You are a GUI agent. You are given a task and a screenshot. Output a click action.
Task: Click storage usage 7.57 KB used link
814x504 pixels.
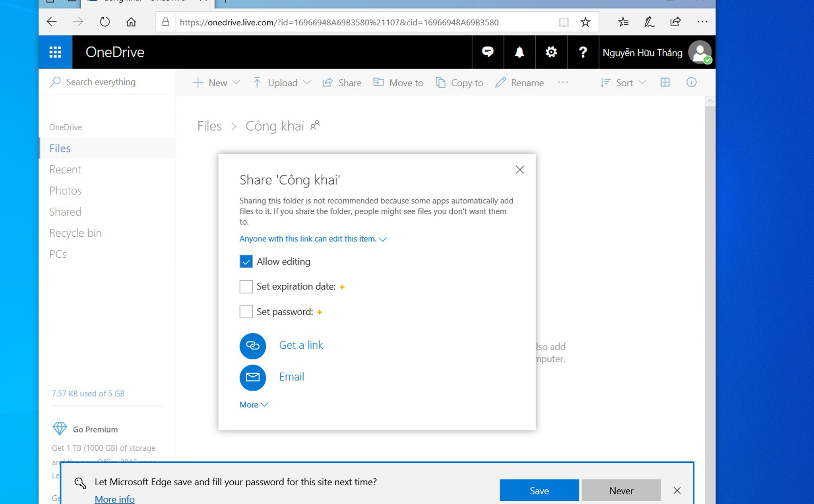point(88,393)
